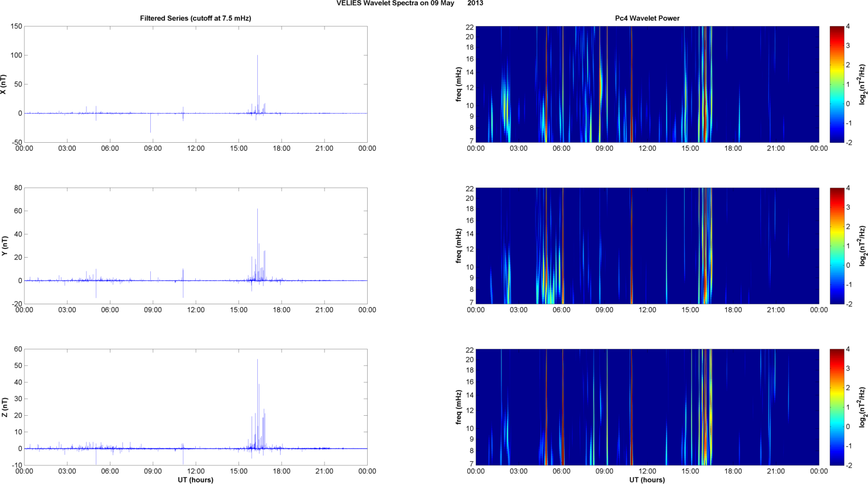This screenshot has height=484, width=868.
Task: Click the color bar of top wavelet spectrogram
Action: pos(837,84)
